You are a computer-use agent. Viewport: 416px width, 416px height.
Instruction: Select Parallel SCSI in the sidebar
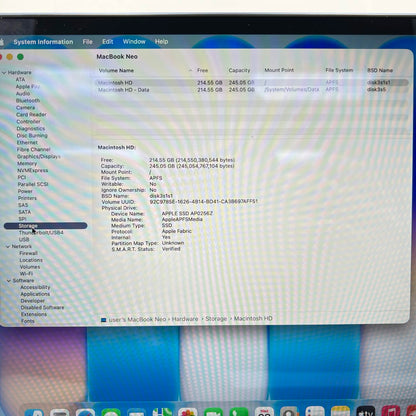[x=33, y=184]
